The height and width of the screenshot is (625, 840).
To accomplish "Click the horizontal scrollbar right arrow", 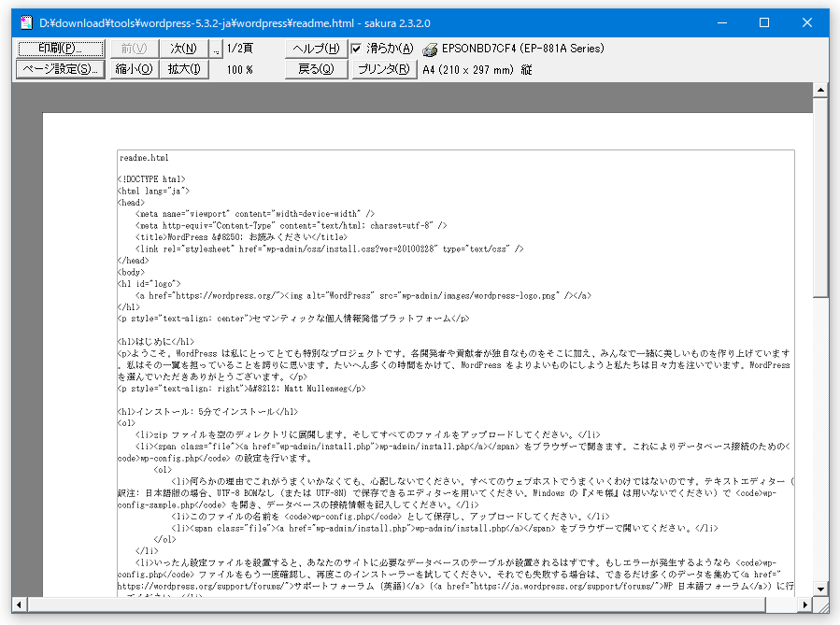I will pos(805,605).
